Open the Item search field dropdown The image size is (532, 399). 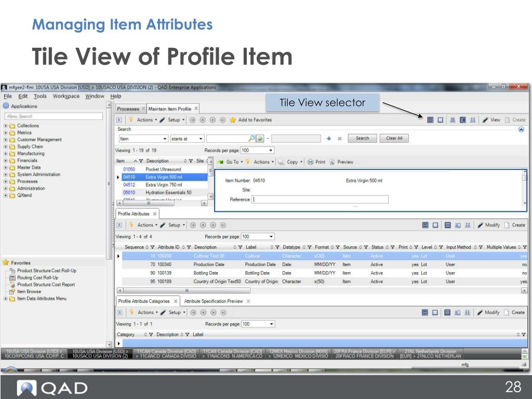165,139
